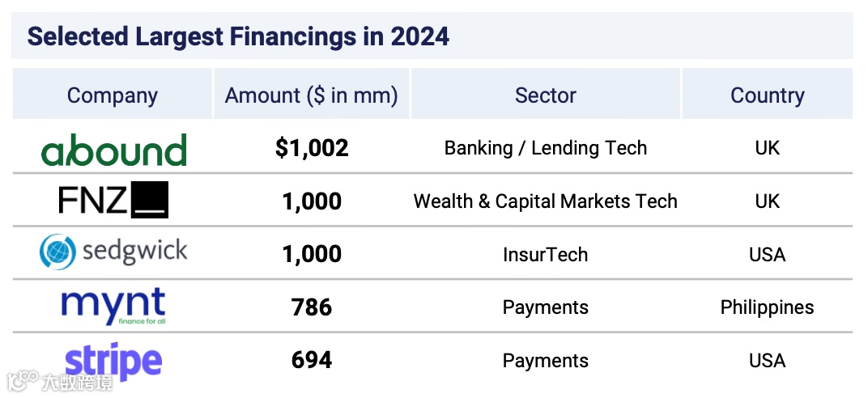868x398 pixels.
Task: Click the InsurTech sector cell
Action: (546, 255)
